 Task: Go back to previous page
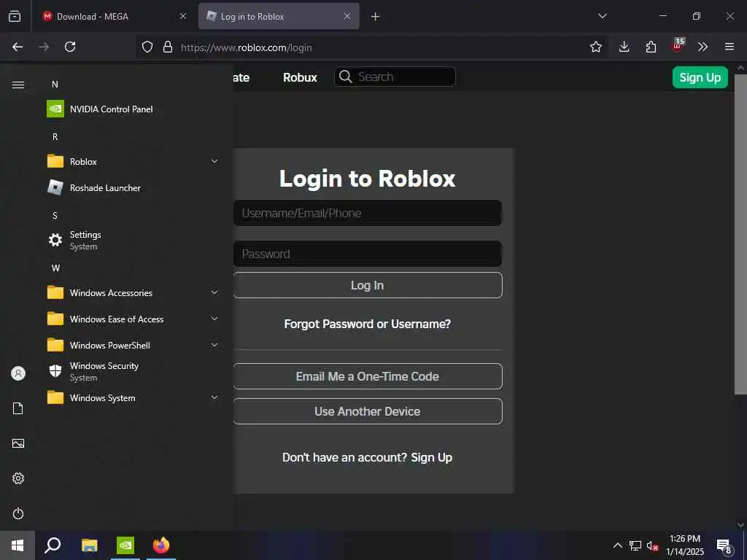pyautogui.click(x=18, y=47)
